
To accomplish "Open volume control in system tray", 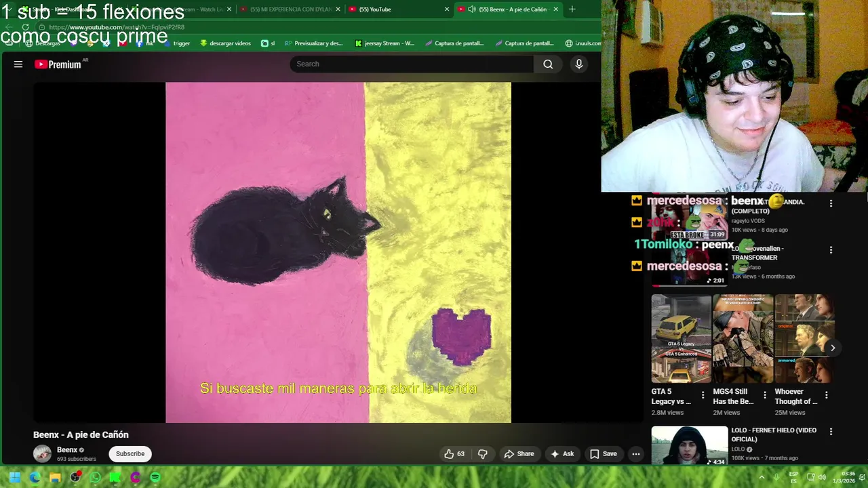I will [823, 478].
